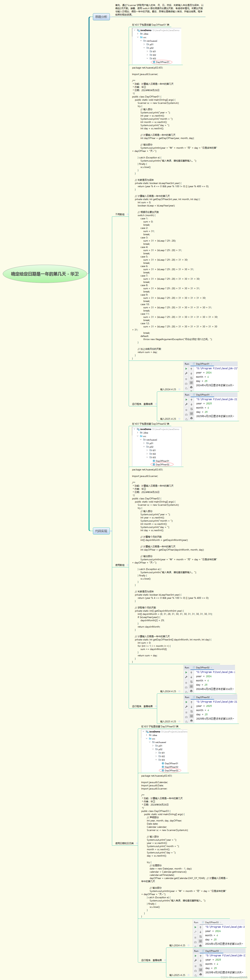Toggle scroll-to-end in DayOfYear01 Run panel, year 2024
This screenshot has width=250, height=980.
click(x=191, y=382)
